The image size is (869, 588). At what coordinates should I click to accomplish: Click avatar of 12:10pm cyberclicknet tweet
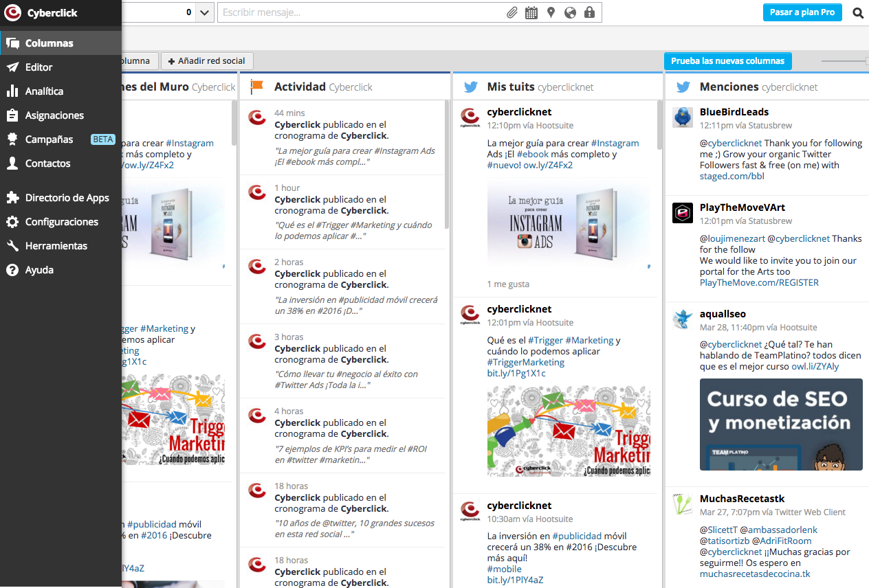click(470, 117)
